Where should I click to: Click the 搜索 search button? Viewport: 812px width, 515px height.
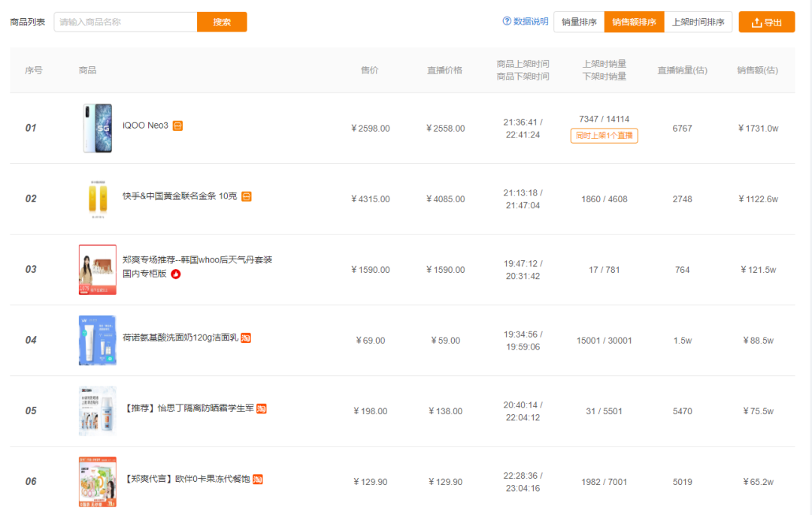(222, 22)
